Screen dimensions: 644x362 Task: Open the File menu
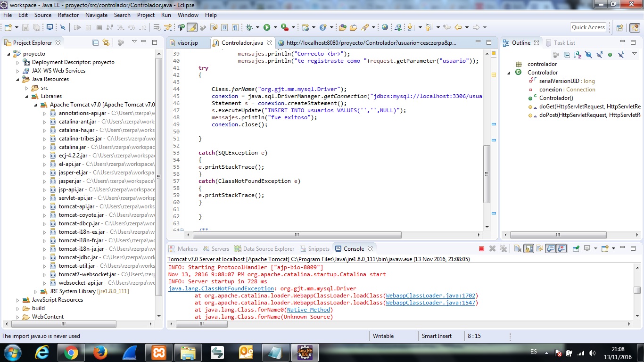[7, 15]
